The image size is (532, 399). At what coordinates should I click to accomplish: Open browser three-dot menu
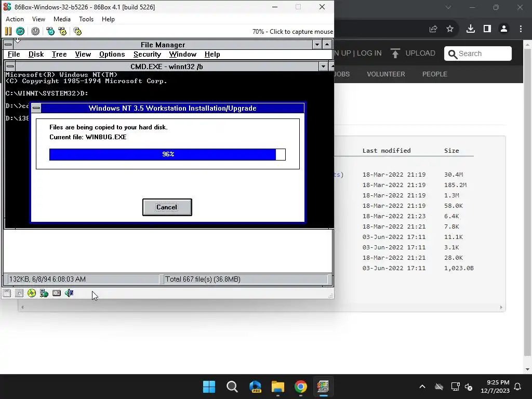pos(521,29)
